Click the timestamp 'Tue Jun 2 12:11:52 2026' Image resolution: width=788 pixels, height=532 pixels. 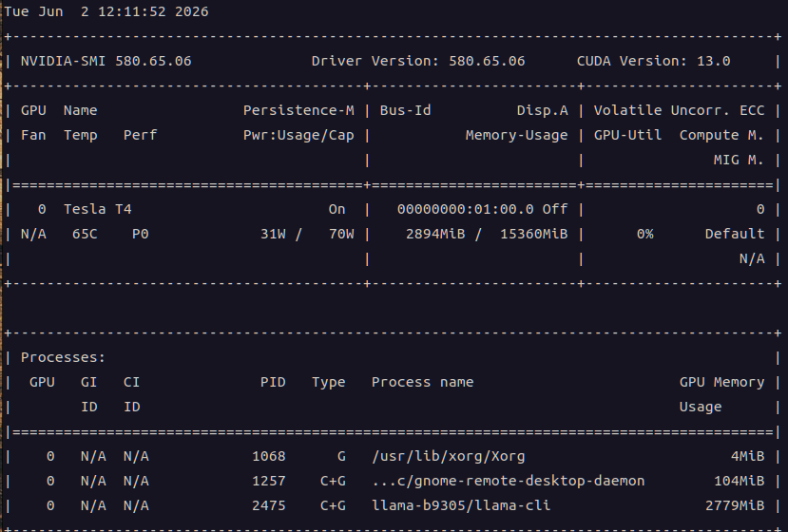click(x=106, y=11)
